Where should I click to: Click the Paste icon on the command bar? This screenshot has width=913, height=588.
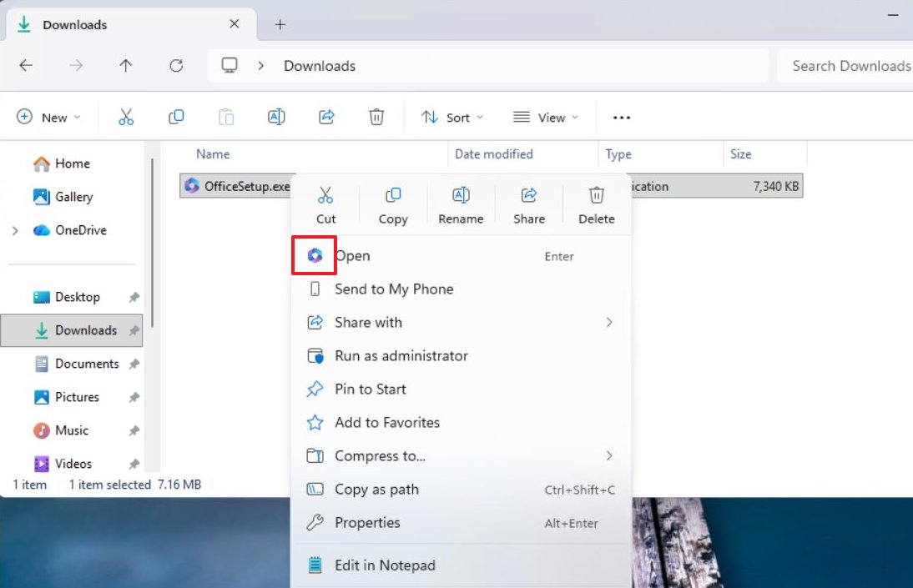pos(226,117)
